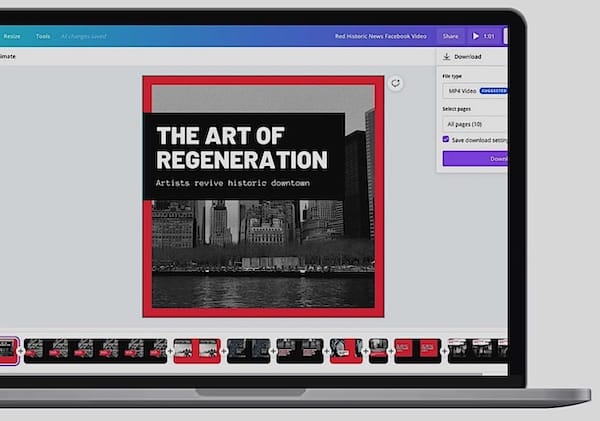
Task: Click the plus icon after the first timeline page
Action: 21,351
